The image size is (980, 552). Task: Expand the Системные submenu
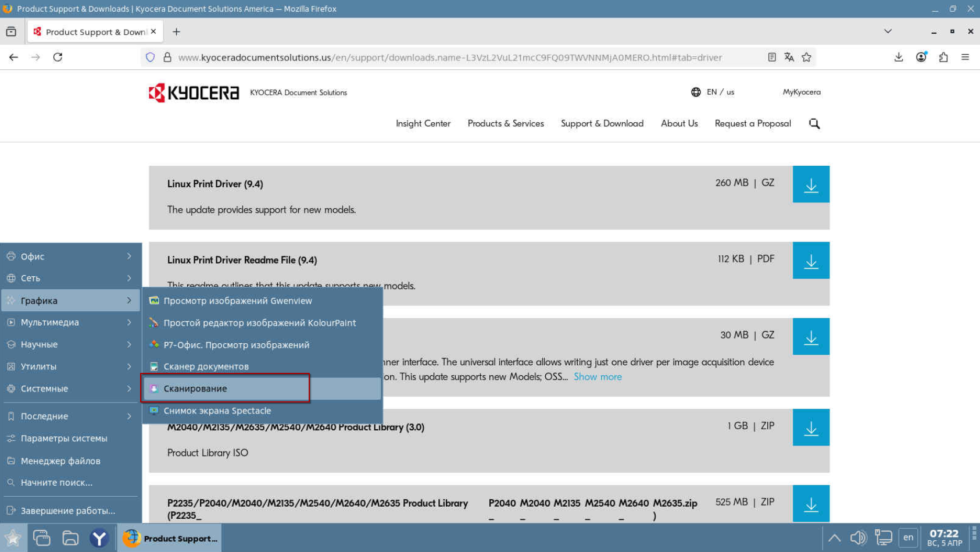pos(70,389)
